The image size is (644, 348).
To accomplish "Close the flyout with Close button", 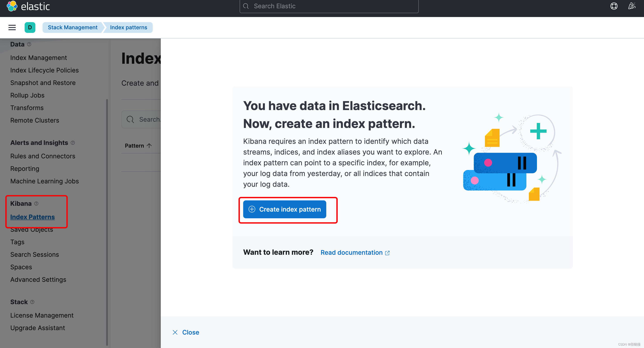I will click(x=186, y=332).
